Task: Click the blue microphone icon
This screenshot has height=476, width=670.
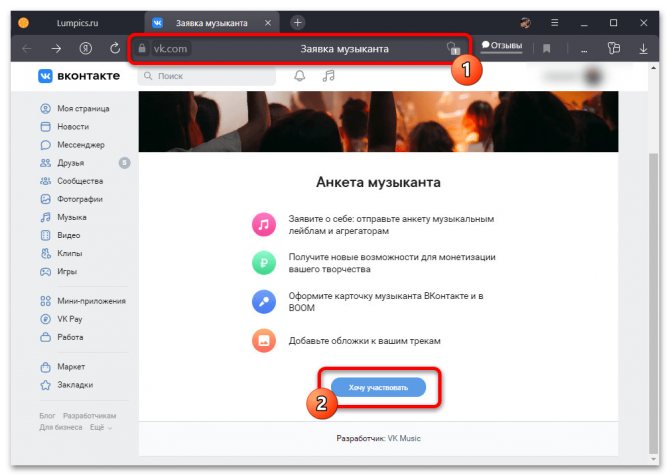Action: (264, 302)
